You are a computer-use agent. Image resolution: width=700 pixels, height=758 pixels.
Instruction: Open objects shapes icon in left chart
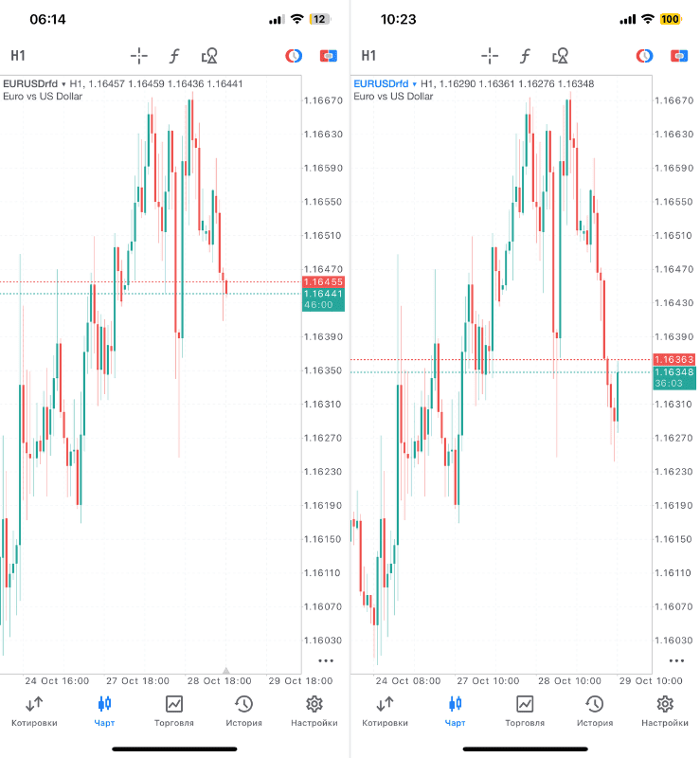point(210,56)
